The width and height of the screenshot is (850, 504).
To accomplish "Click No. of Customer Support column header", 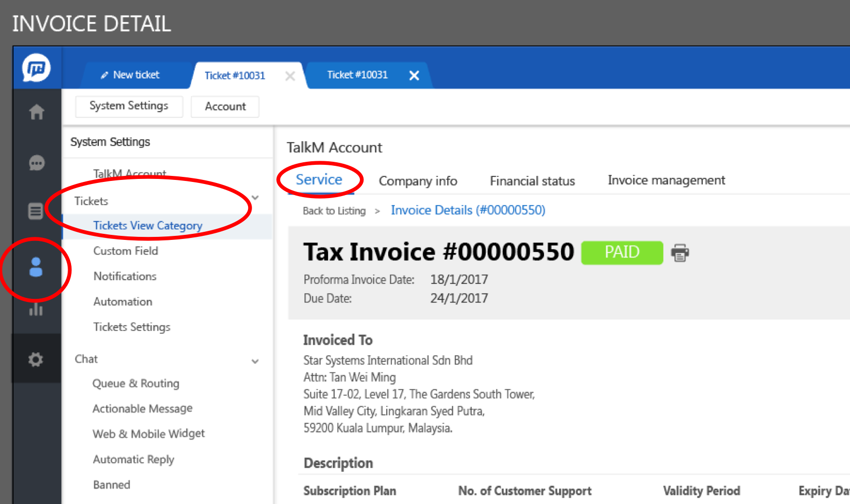I will (524, 491).
